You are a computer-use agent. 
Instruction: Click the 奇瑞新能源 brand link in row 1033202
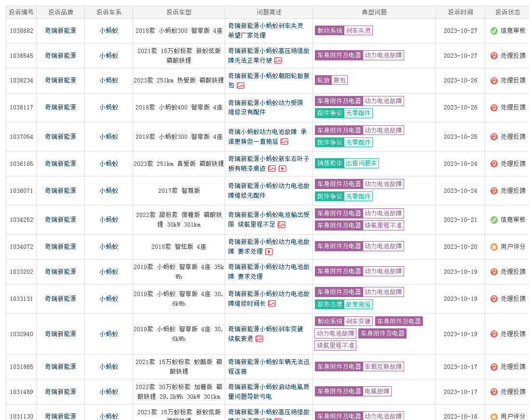pyautogui.click(x=60, y=272)
